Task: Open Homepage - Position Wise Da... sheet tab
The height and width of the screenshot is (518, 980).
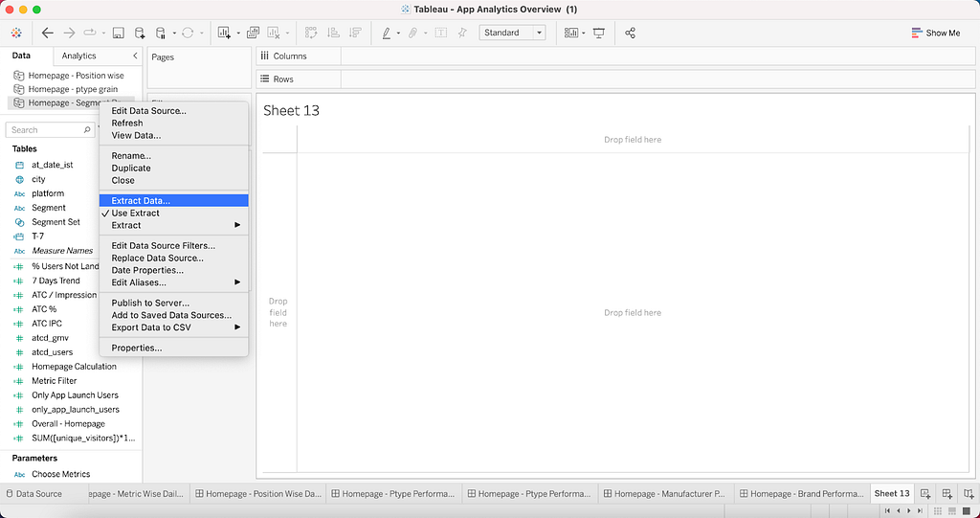Action: [257, 494]
